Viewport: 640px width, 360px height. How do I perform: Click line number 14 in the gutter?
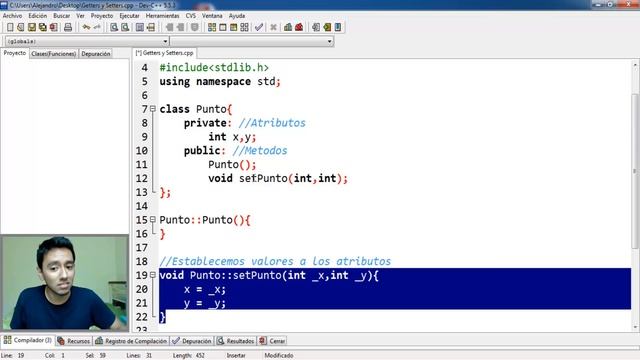(142, 206)
